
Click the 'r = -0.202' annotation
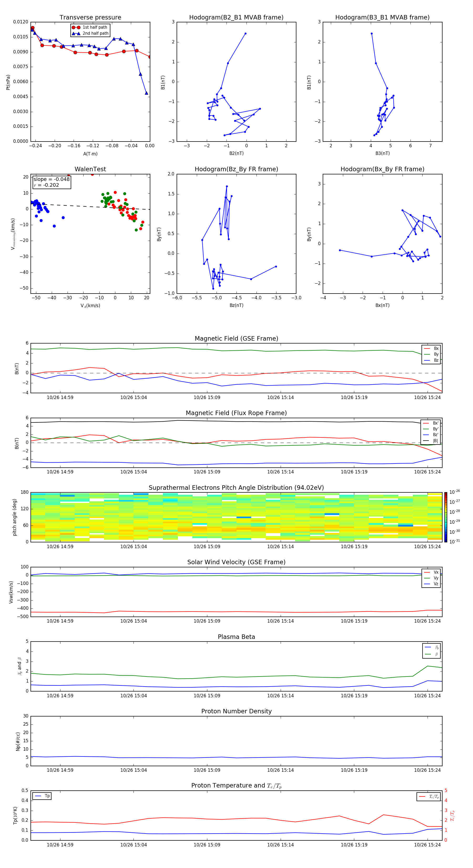pos(47,185)
